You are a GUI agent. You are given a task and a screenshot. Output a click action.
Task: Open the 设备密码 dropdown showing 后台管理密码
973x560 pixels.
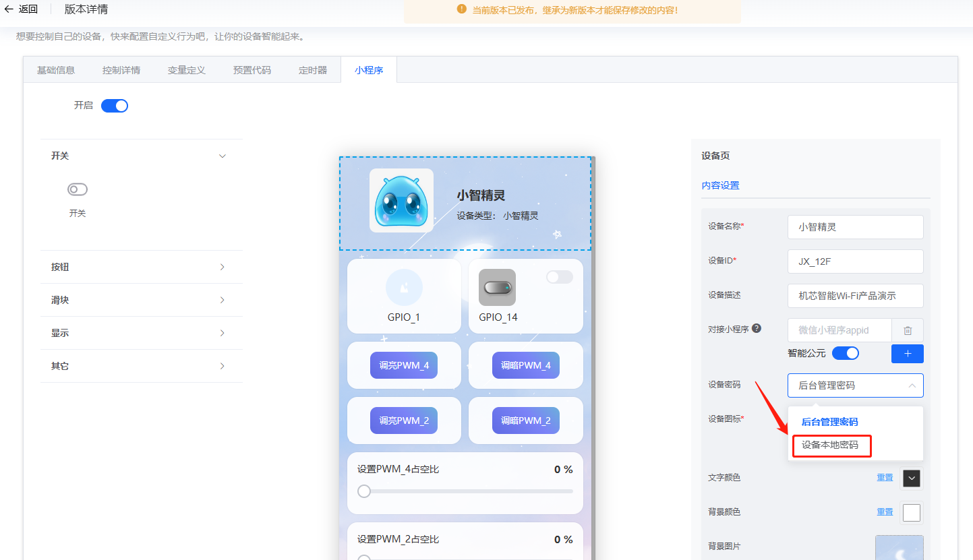[x=855, y=385]
